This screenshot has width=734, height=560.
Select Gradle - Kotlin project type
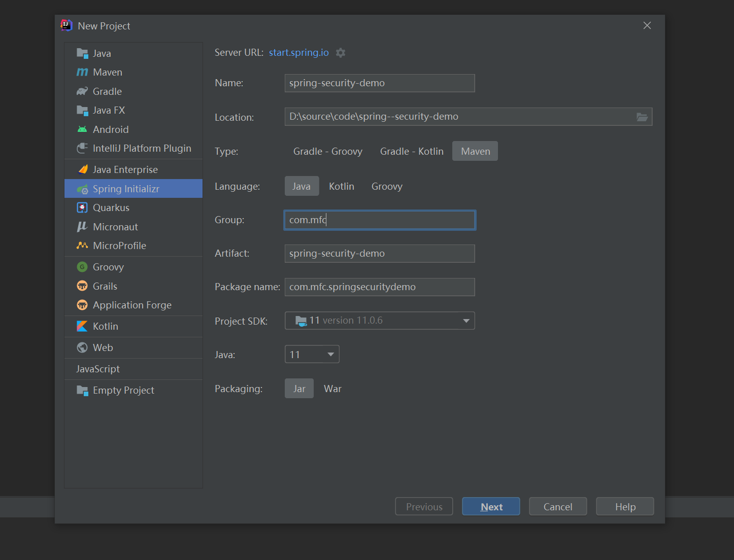point(412,151)
